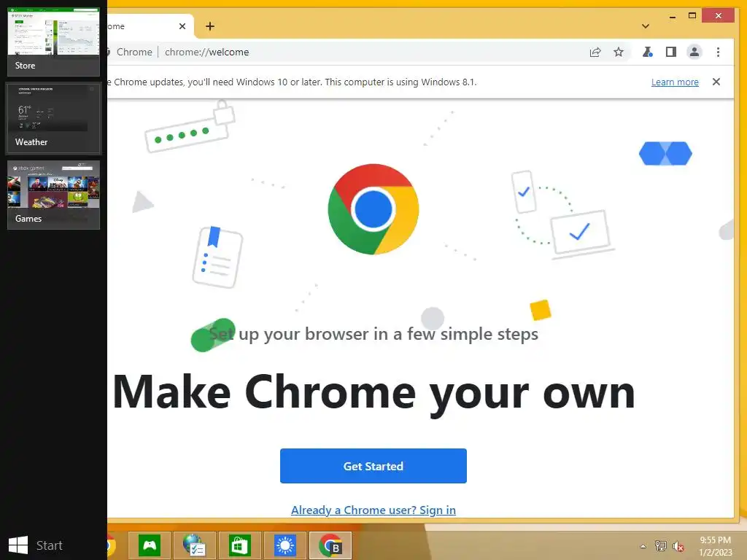Close the Chrome welcome tab

coord(182,26)
